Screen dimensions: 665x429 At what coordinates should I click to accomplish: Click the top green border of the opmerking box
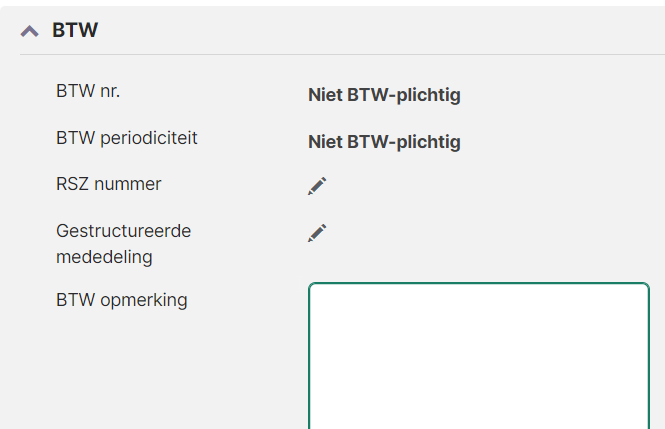tap(479, 283)
